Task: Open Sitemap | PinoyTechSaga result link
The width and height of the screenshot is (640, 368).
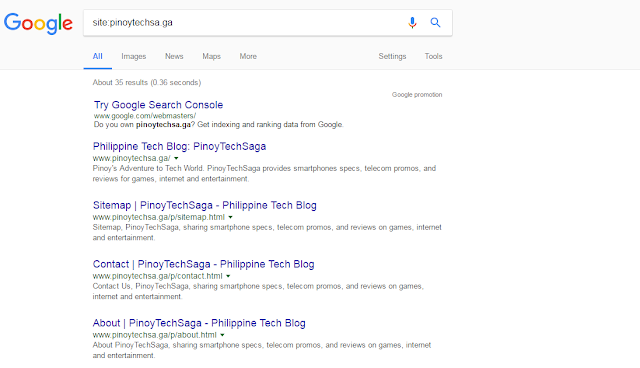Action: [204, 205]
